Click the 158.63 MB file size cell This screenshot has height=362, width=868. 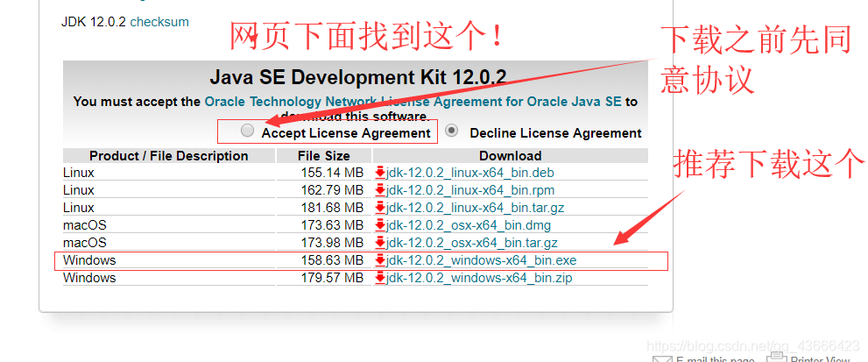click(x=324, y=260)
